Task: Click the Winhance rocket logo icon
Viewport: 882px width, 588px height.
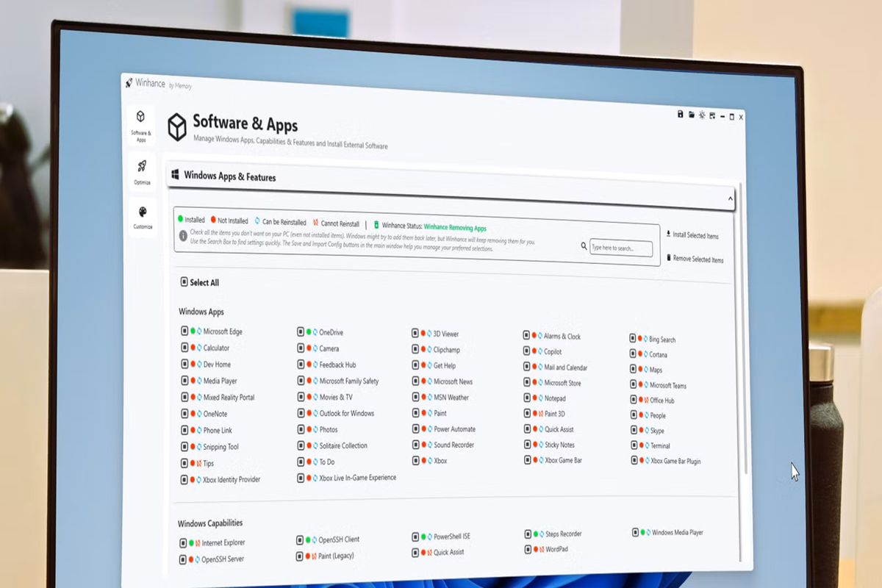Action: pyautogui.click(x=129, y=82)
